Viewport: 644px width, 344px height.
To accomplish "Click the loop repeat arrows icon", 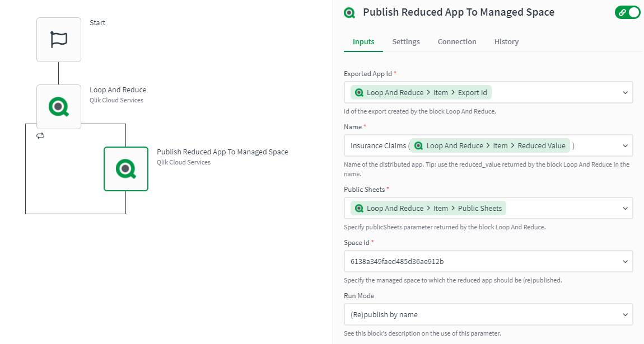I will click(40, 136).
